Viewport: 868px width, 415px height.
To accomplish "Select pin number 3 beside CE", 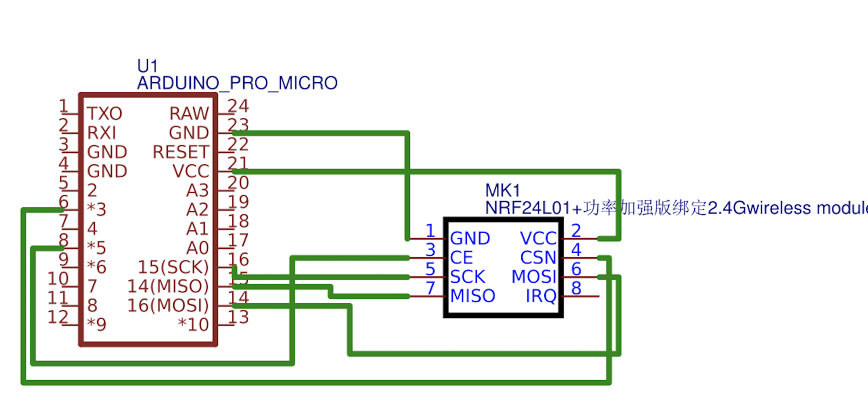I will [x=430, y=250].
